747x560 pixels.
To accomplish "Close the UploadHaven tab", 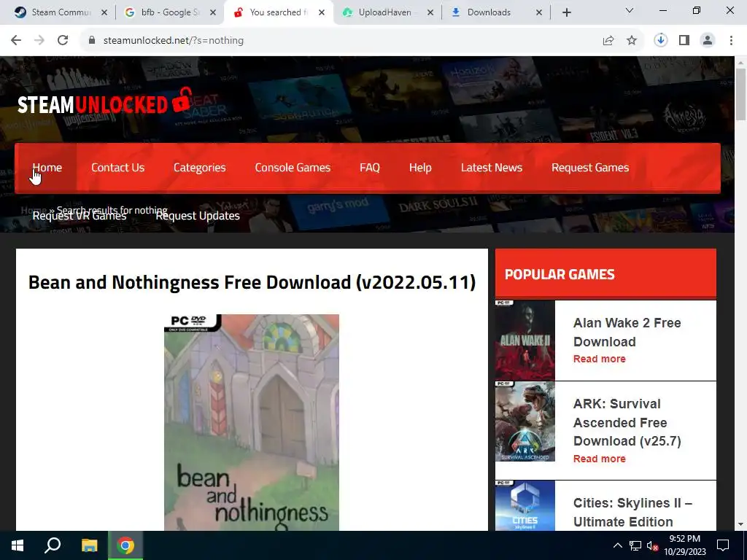I will [430, 12].
